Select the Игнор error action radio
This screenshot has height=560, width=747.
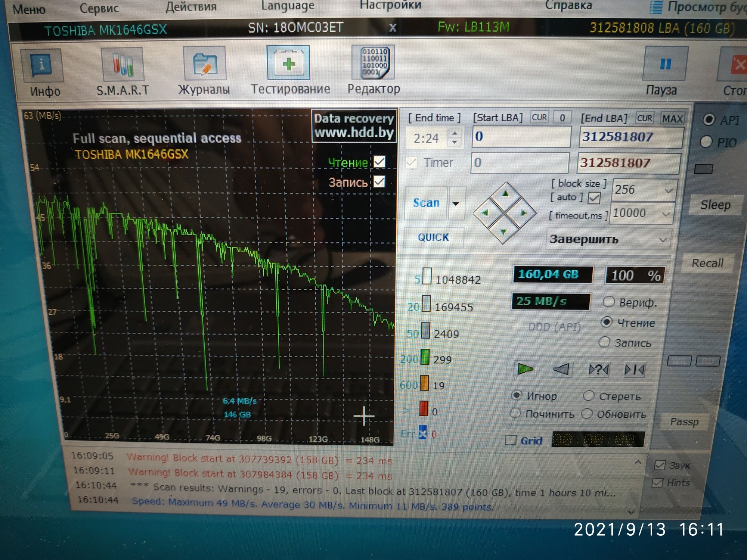tap(517, 395)
